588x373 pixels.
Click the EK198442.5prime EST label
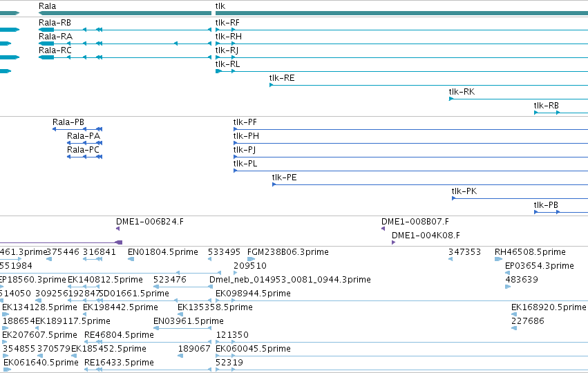tap(120, 307)
